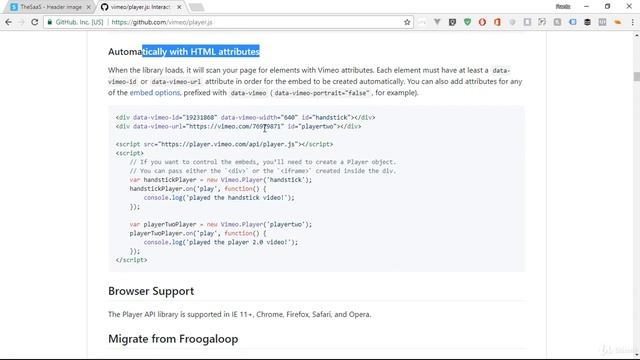Reload the current page
The image size is (640, 360).
tap(35, 22)
